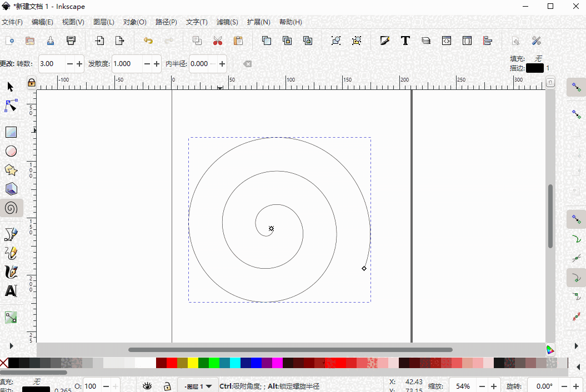The height and width of the screenshot is (392, 586).
Task: Select the Spiral tool
Action: click(11, 208)
